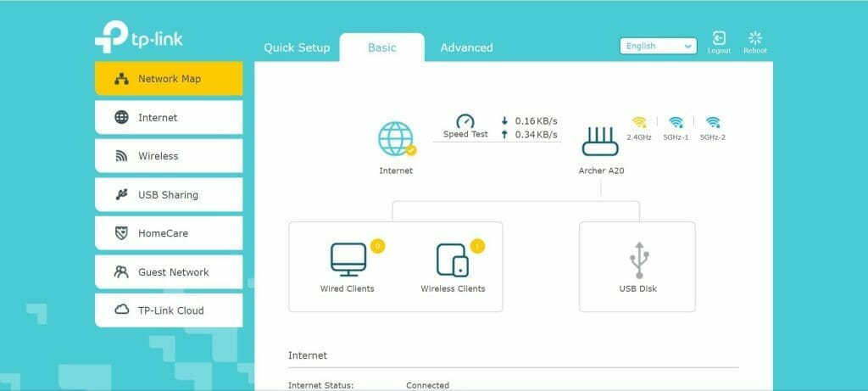868x391 pixels.
Task: Click the large Internet globe in map
Action: tap(397, 139)
